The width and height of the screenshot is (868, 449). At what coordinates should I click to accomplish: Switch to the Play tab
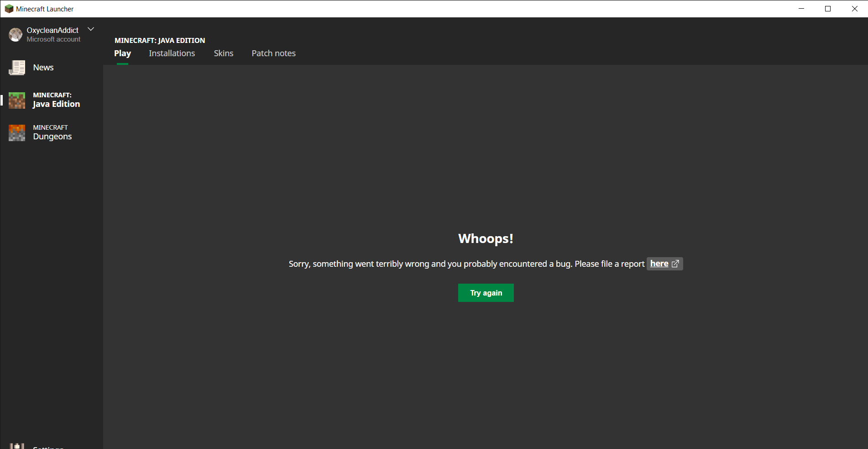[x=122, y=53]
